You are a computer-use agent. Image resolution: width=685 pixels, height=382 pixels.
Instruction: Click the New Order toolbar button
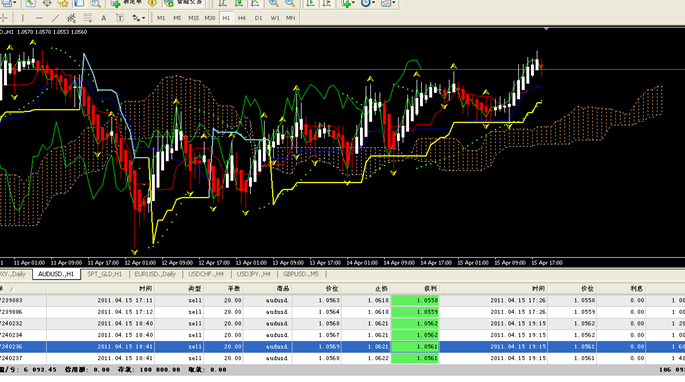[x=127, y=3]
